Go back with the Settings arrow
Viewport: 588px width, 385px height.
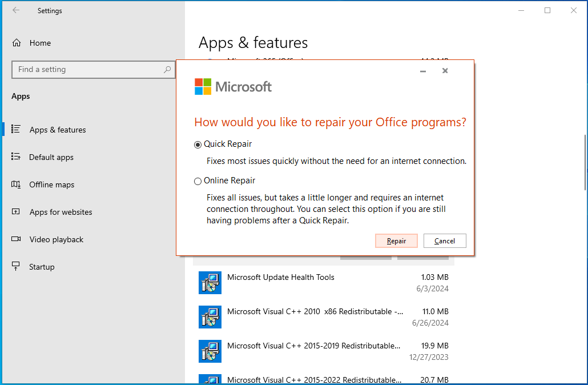pos(16,10)
